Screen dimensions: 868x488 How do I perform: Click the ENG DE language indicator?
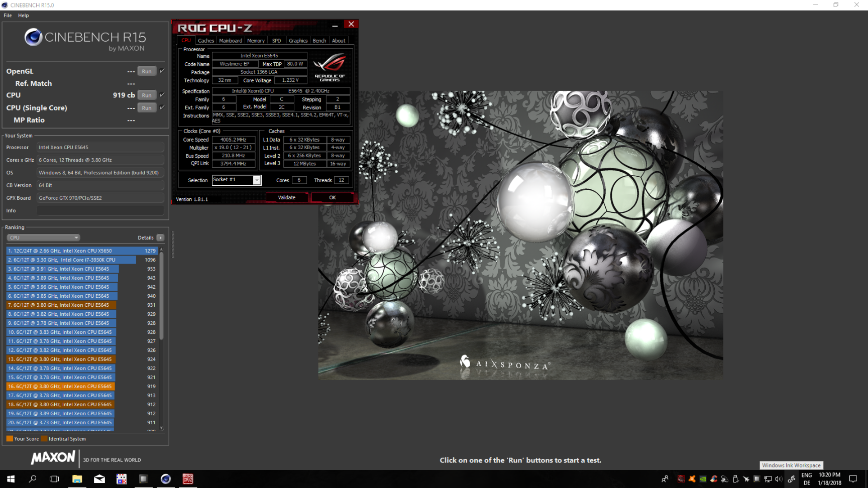807,479
